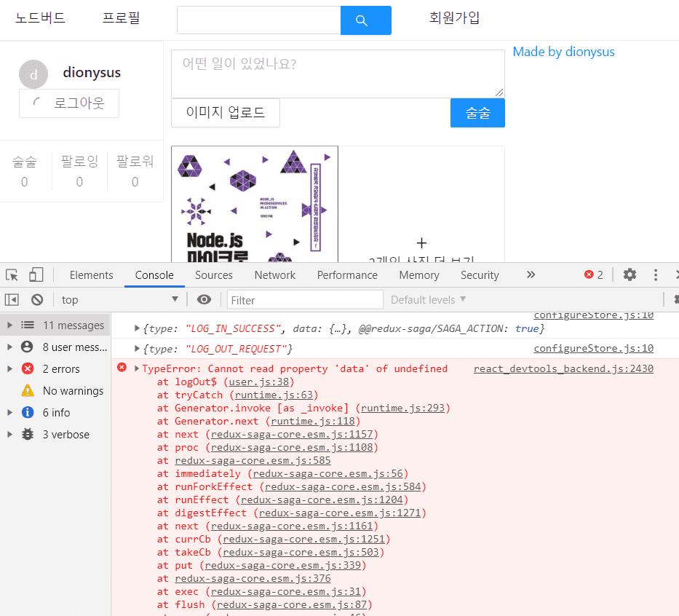The image size is (679, 616).
Task: Toggle the console sidebar panel icon
Action: point(12,300)
